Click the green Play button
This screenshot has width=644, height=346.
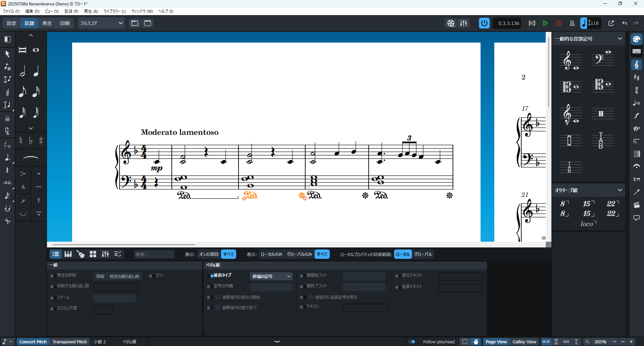pos(545,23)
